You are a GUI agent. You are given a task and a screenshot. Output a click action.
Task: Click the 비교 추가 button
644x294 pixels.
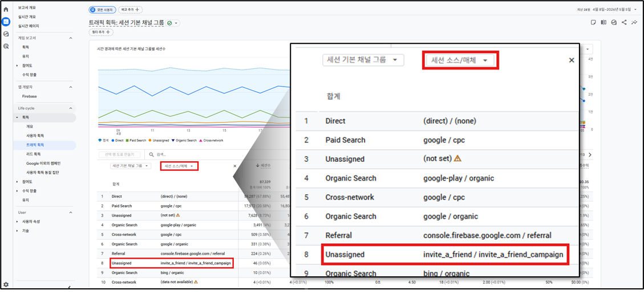[x=130, y=9]
